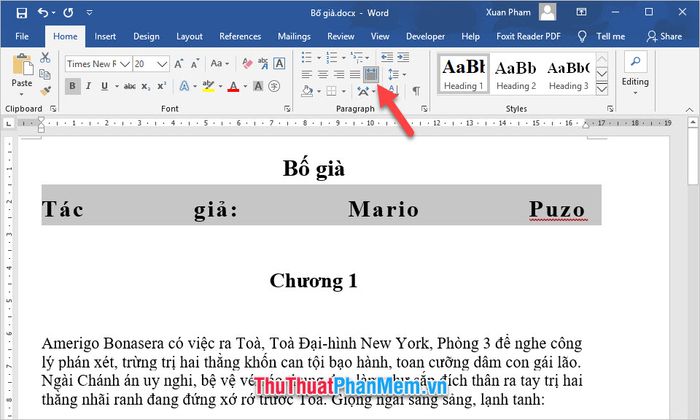Click the Distributed alignment icon
Image resolution: width=700 pixels, height=420 pixels.
371,74
